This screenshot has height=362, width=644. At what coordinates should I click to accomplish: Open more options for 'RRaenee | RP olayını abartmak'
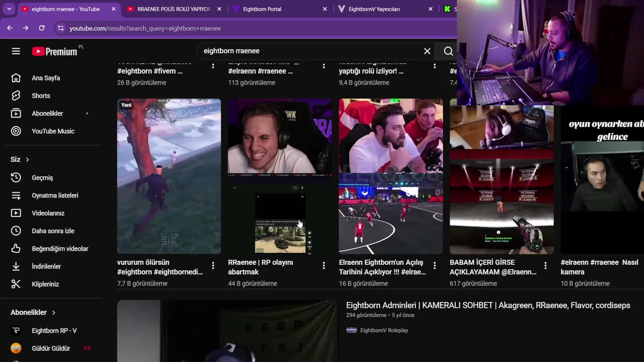(x=324, y=265)
